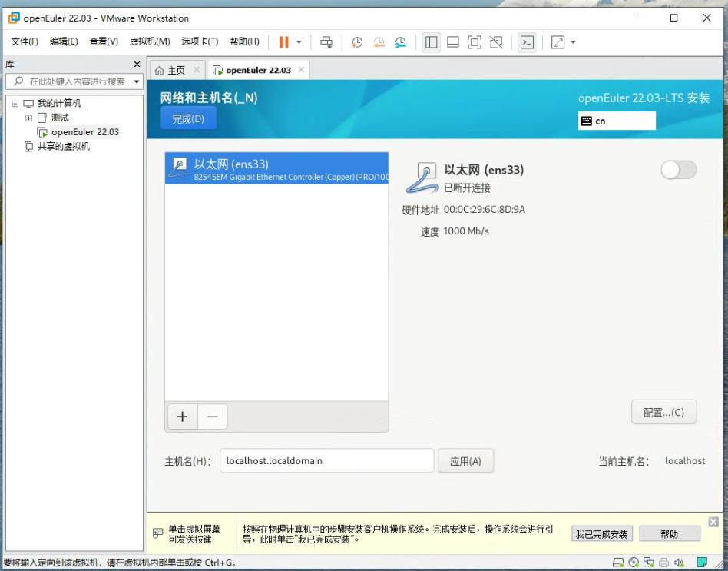Open the 帮助(H) menu

coord(245,41)
